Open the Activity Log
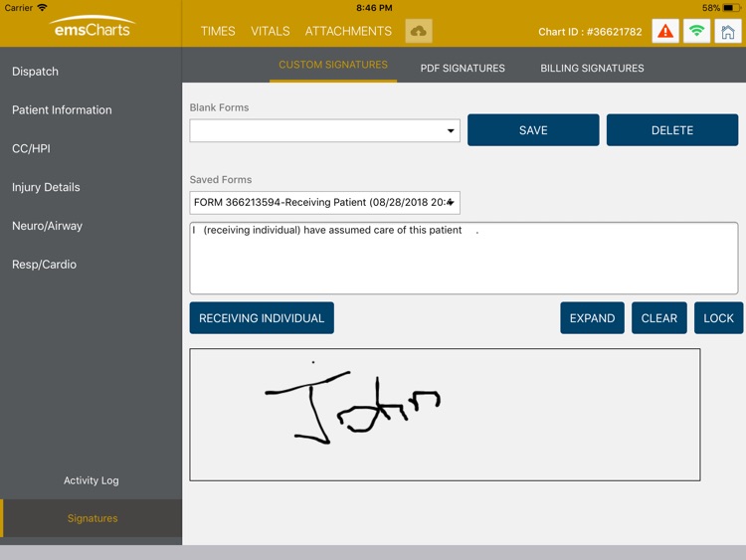The image size is (746, 560). point(91,480)
